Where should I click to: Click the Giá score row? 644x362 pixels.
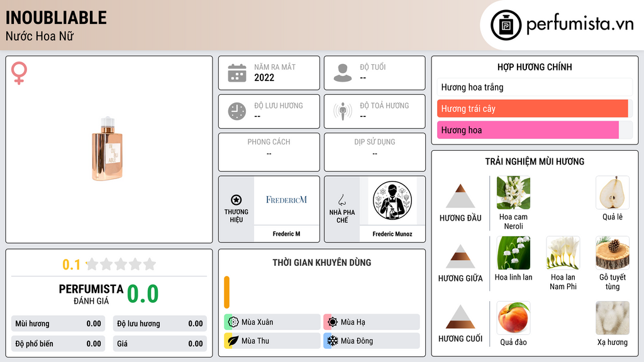click(160, 344)
